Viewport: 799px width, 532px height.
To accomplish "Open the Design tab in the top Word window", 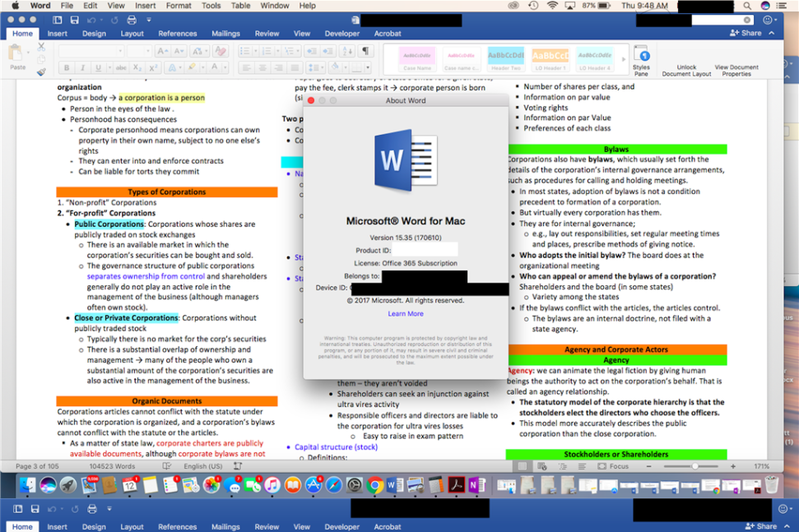I will pos(95,34).
